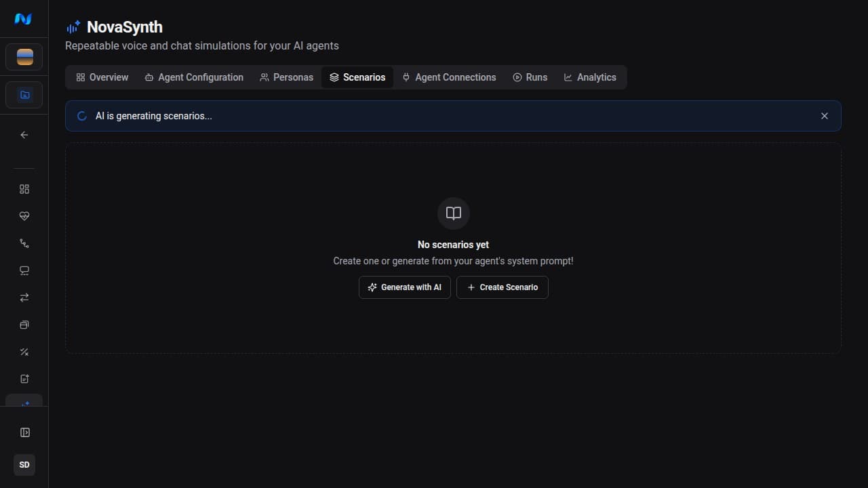Open the Agent Configuration tab

point(194,77)
